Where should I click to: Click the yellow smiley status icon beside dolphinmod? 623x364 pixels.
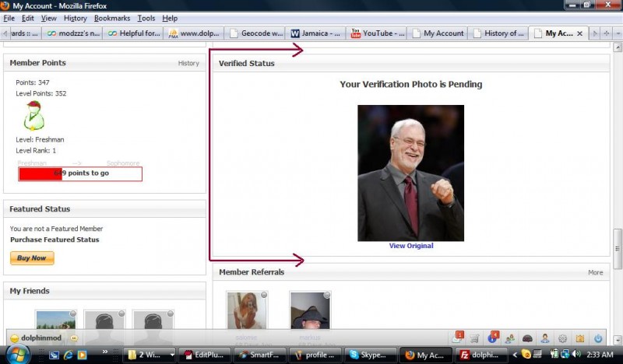pos(14,338)
